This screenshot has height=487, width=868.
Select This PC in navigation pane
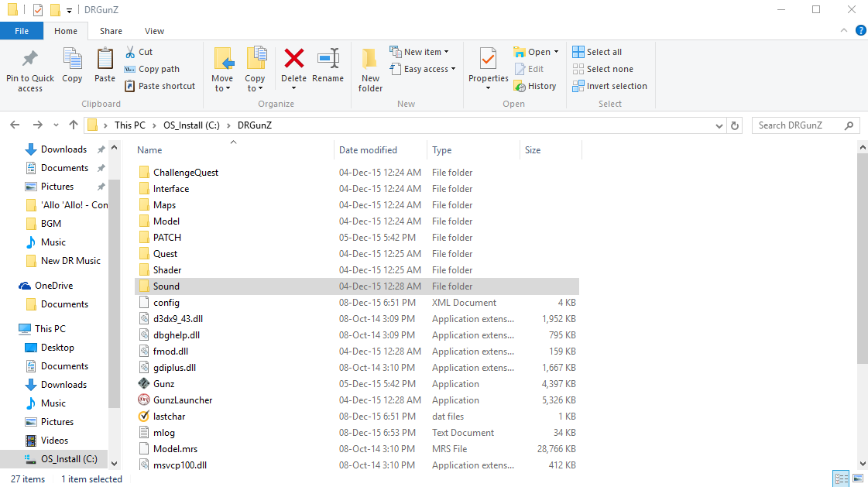pos(50,329)
